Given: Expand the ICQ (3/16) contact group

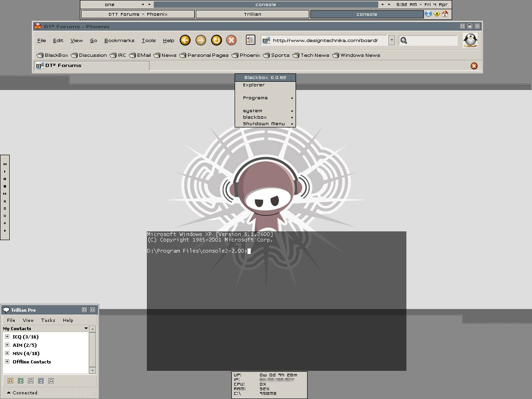Looking at the screenshot, I should coord(7,337).
